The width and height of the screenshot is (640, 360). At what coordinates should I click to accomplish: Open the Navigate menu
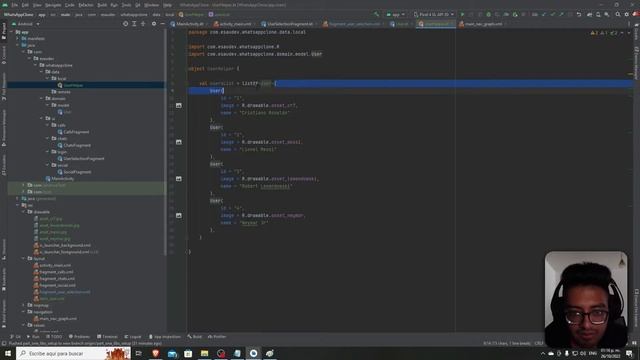pyautogui.click(x=53, y=5)
